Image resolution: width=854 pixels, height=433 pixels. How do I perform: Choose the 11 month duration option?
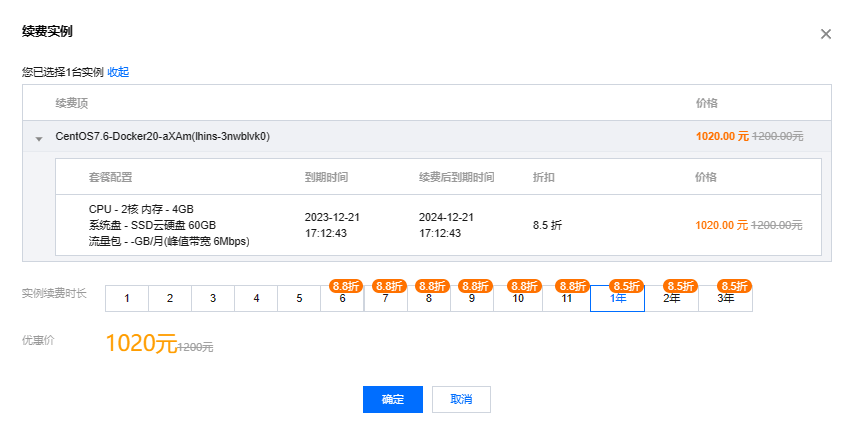click(x=566, y=298)
